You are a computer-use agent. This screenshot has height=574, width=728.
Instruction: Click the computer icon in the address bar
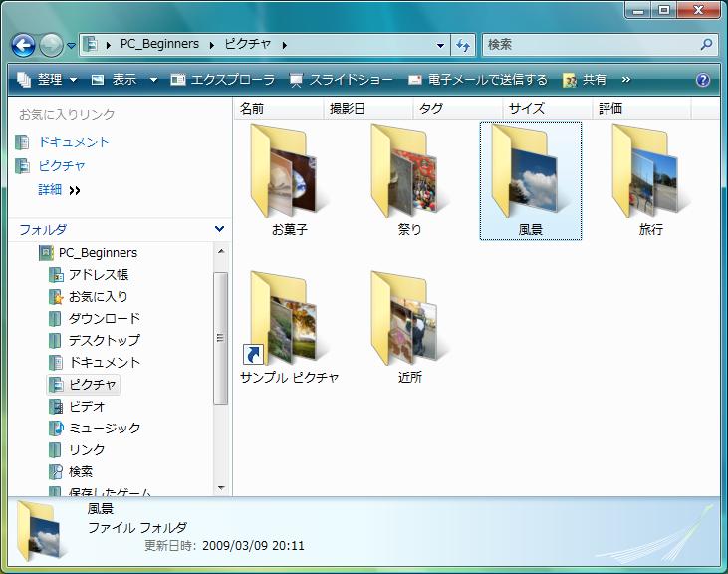tap(90, 45)
